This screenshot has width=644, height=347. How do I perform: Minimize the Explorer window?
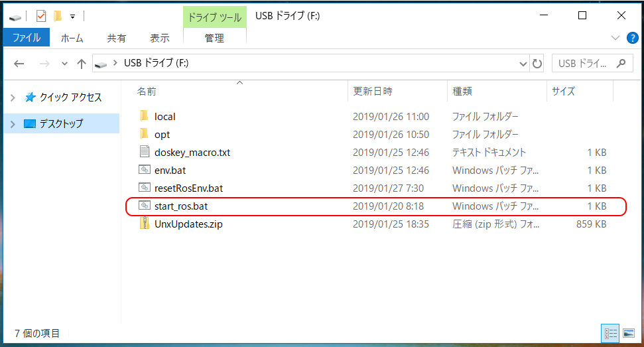(544, 16)
